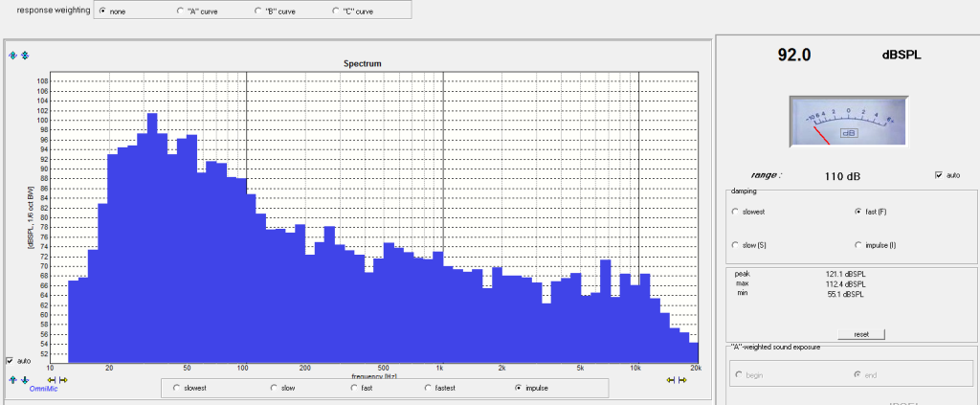Click the Spectrum graph title
The width and height of the screenshot is (980, 405).
tap(363, 64)
